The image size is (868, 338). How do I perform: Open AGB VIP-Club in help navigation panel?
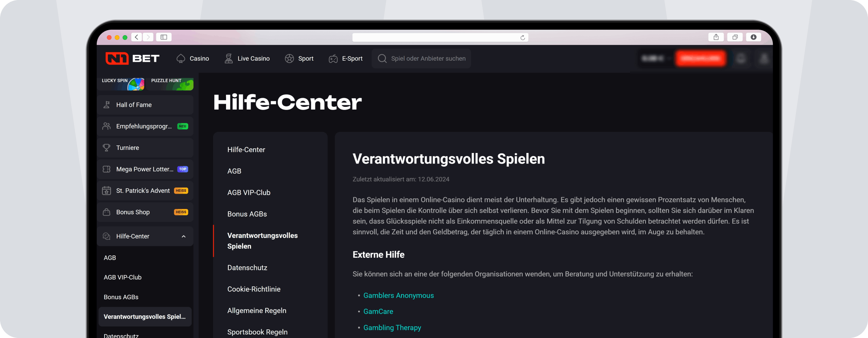point(249,193)
